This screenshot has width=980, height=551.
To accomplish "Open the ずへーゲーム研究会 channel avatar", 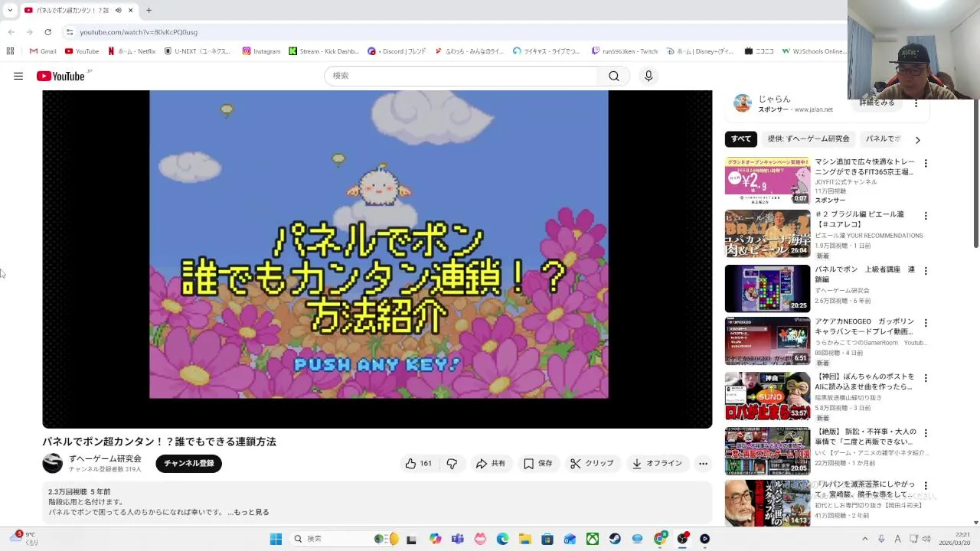I will coord(53,463).
